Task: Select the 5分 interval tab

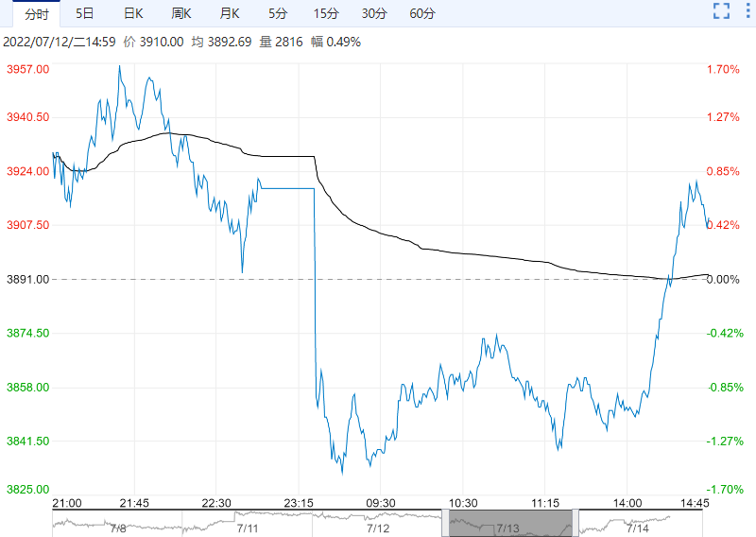Action: pyautogui.click(x=278, y=13)
